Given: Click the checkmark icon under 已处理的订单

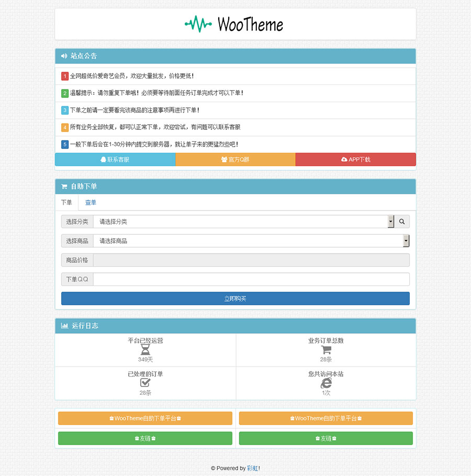Looking at the screenshot, I should [145, 383].
